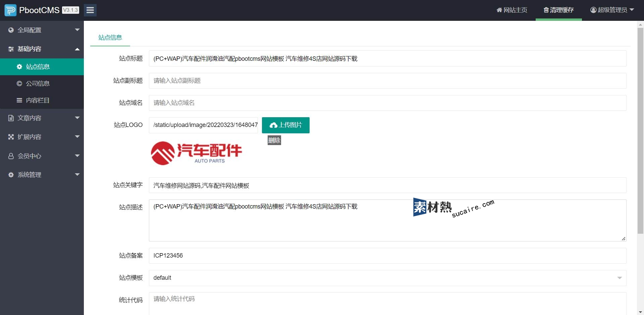The image size is (644, 315).
Task: Collapse 基础内容 menu
Action: point(42,49)
